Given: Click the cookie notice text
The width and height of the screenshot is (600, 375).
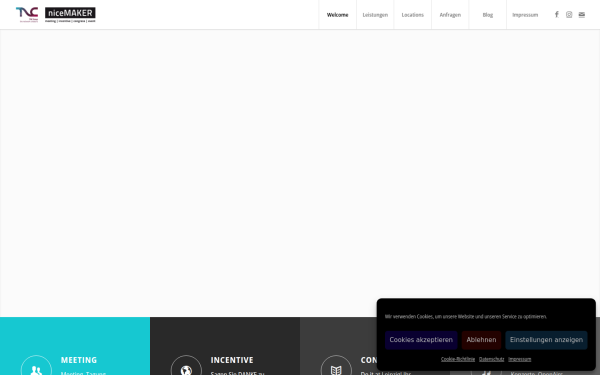Looking at the screenshot, I should click(x=466, y=316).
